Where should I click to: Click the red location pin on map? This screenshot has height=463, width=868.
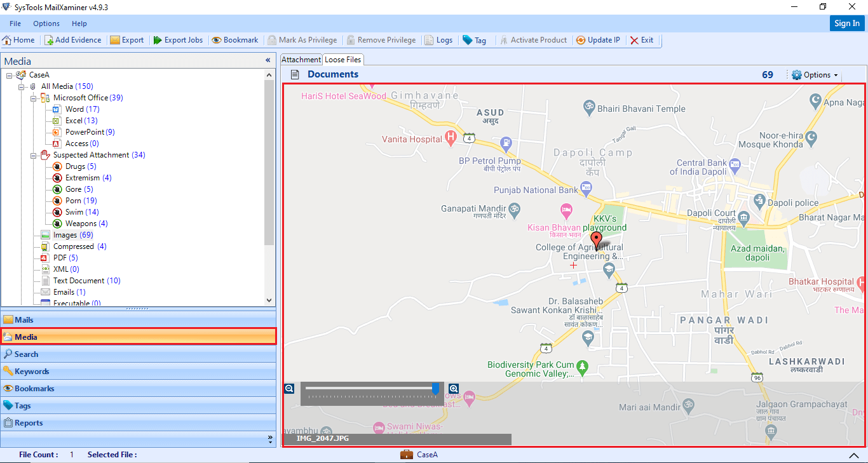pos(596,241)
